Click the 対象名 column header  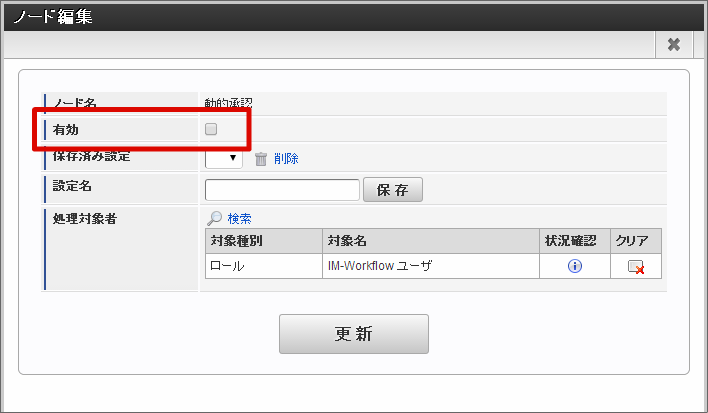431,241
